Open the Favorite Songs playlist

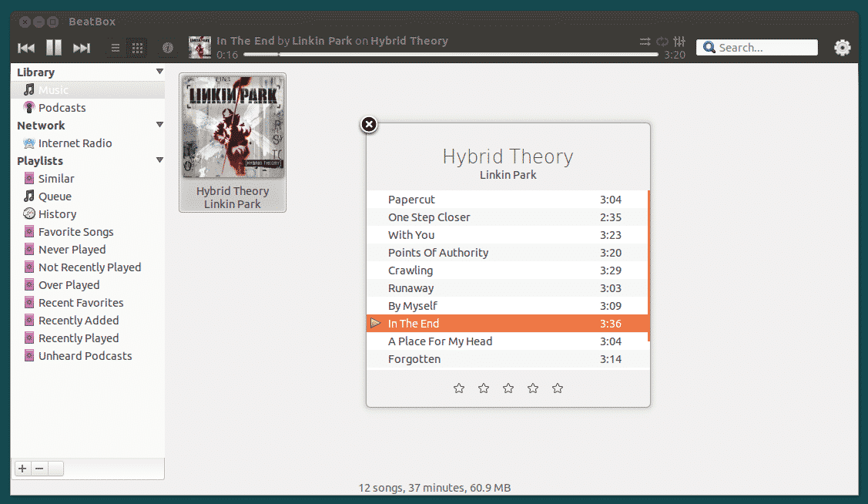(x=88, y=231)
